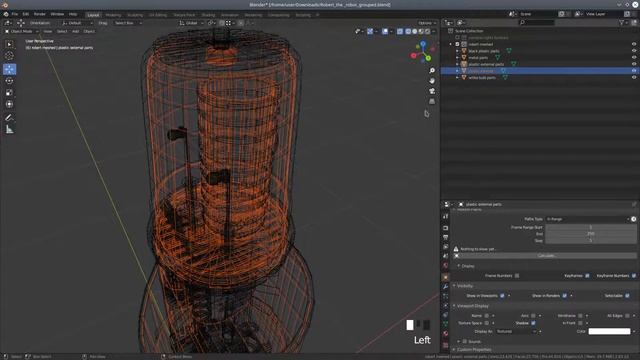Activate the Transform tool
Viewport: 640px width, 360px height.
click(9, 104)
